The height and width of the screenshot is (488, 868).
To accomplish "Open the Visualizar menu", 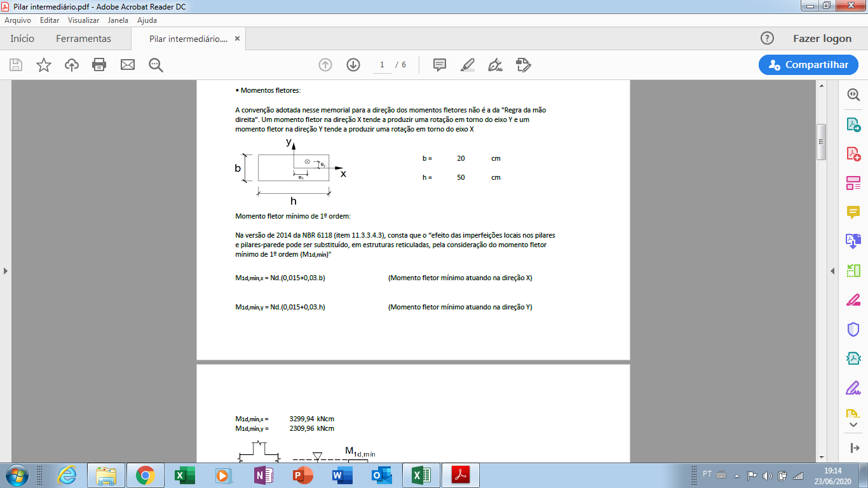I will coord(84,20).
